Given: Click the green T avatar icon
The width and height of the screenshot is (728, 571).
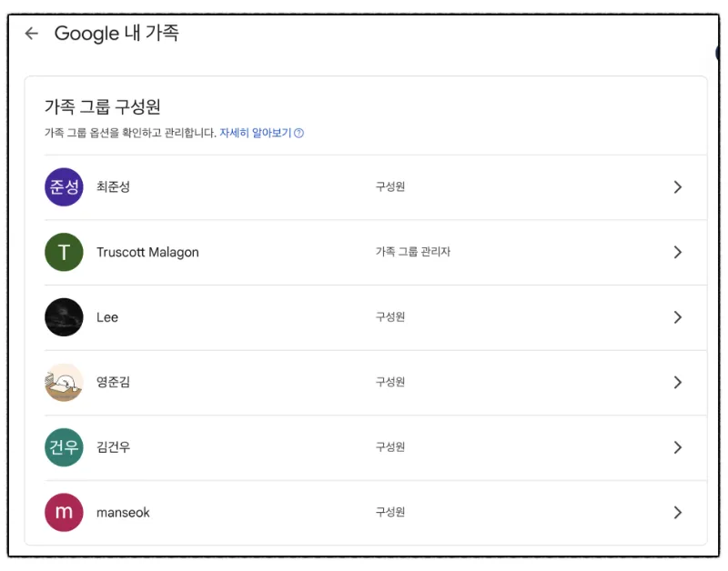Looking at the screenshot, I should 64,252.
